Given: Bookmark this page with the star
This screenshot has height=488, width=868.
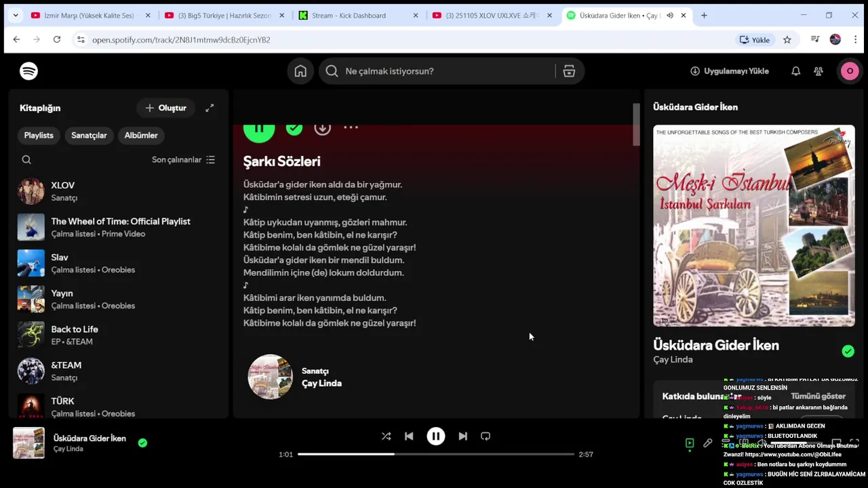Looking at the screenshot, I should [x=787, y=40].
